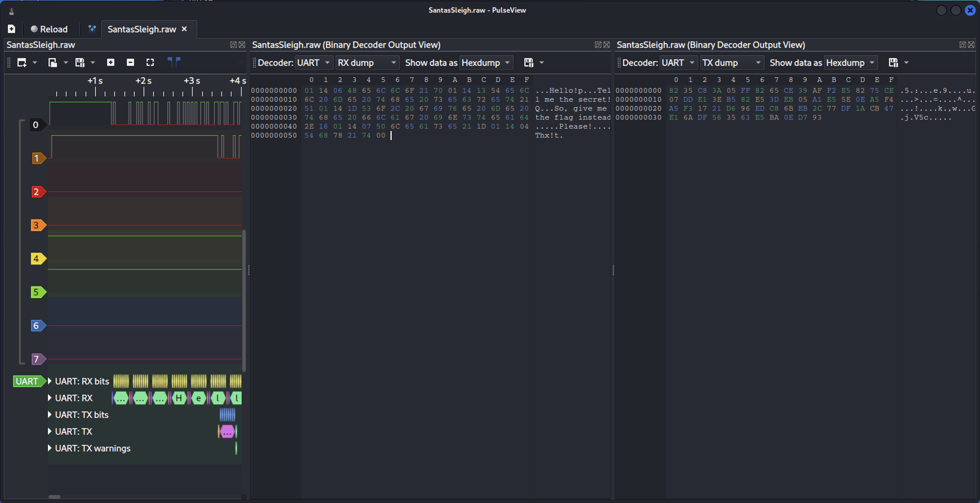Click the ASCII text '.j.V5c.....' in the TX dump
This screenshot has width=980, height=503.
click(925, 117)
